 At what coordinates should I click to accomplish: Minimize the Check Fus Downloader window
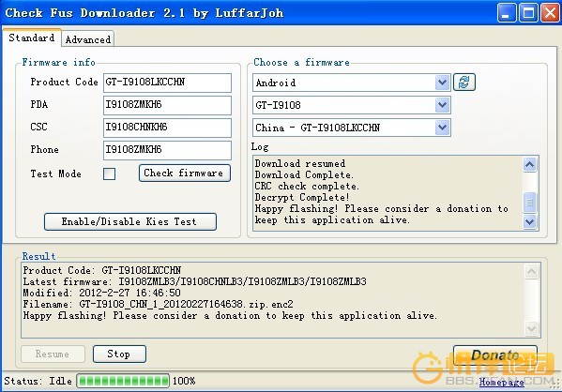click(507, 13)
